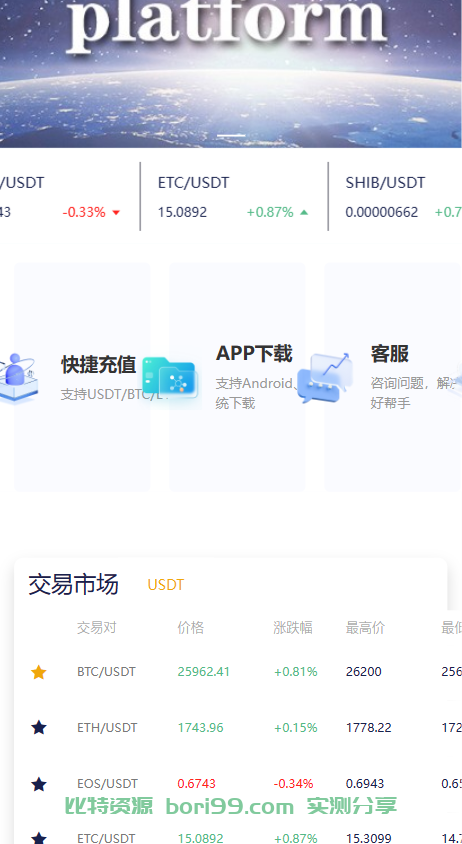462x844 pixels.
Task: Toggle the BTC/USDT favorite star
Action: (38, 672)
